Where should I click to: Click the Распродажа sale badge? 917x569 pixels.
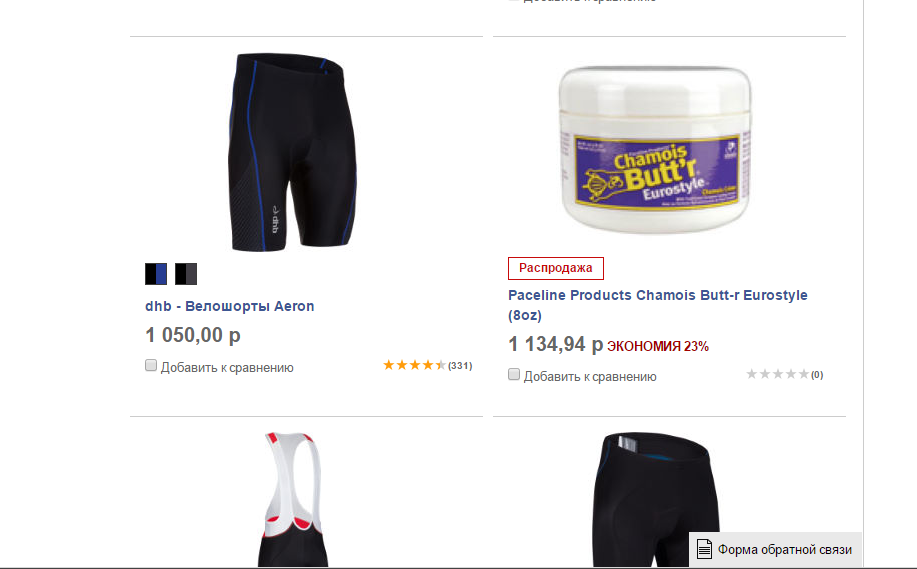pos(556,268)
